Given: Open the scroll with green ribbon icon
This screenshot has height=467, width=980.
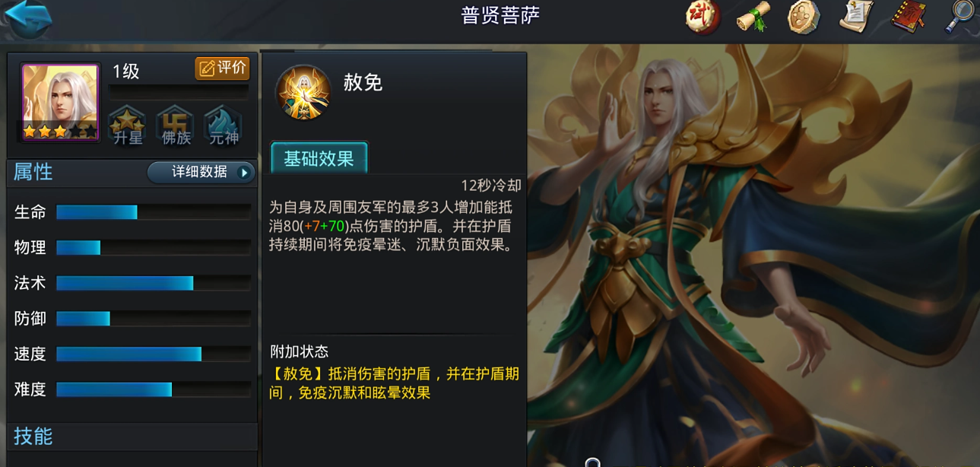Looking at the screenshot, I should [x=753, y=17].
